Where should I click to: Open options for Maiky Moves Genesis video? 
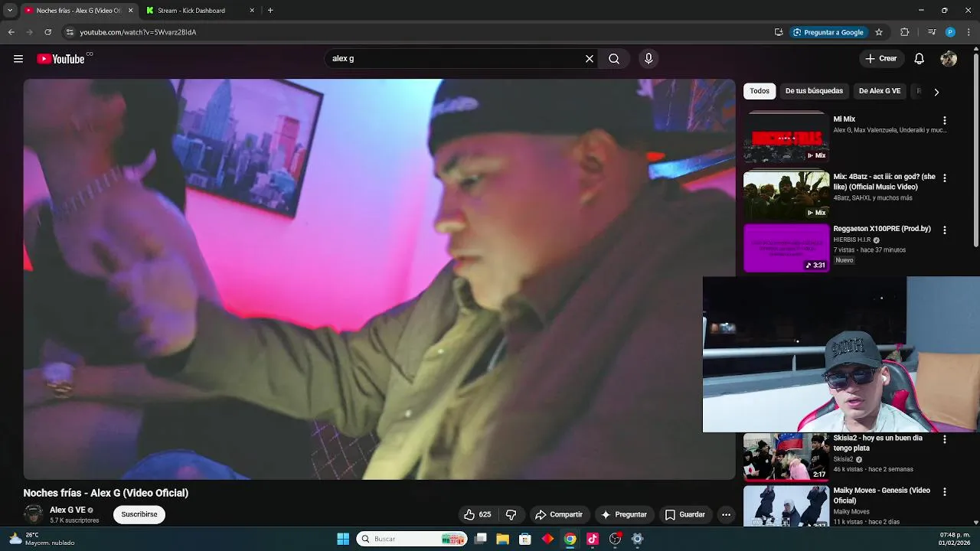(945, 492)
